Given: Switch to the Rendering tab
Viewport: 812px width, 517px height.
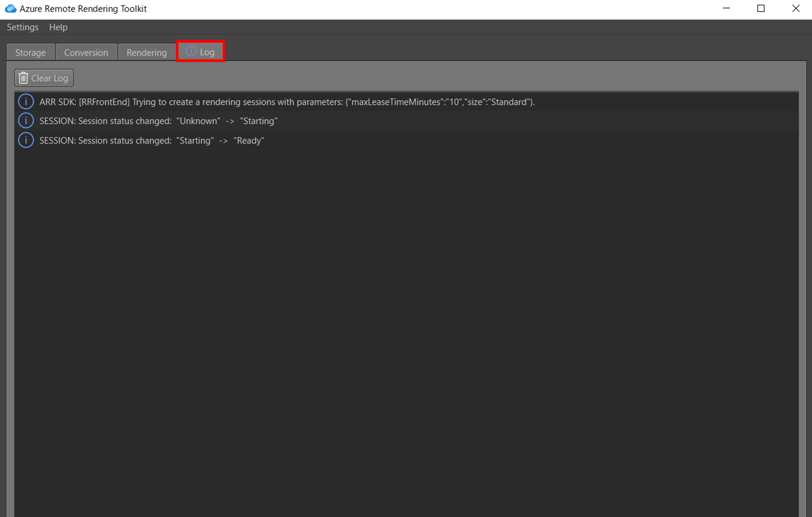Looking at the screenshot, I should (146, 52).
